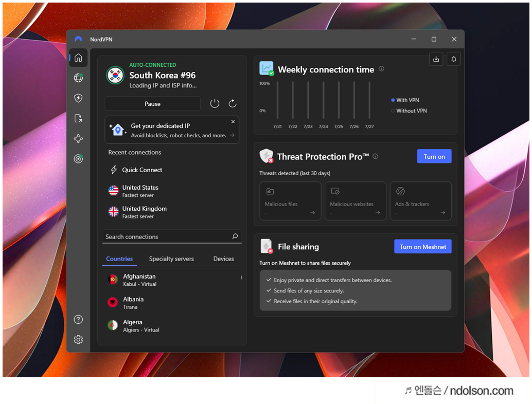Image resolution: width=532 pixels, height=404 pixels.
Task: Open the Dark Web Monitor radar icon
Action: pos(78,159)
